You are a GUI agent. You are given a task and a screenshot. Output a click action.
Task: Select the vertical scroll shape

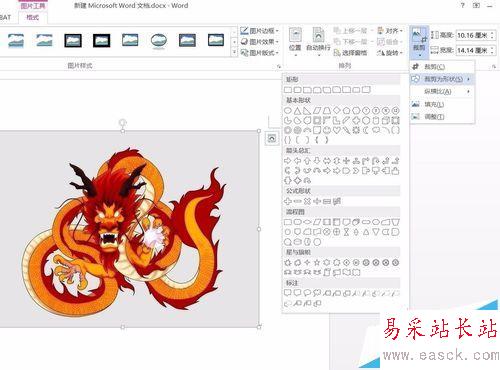[x=327, y=273]
